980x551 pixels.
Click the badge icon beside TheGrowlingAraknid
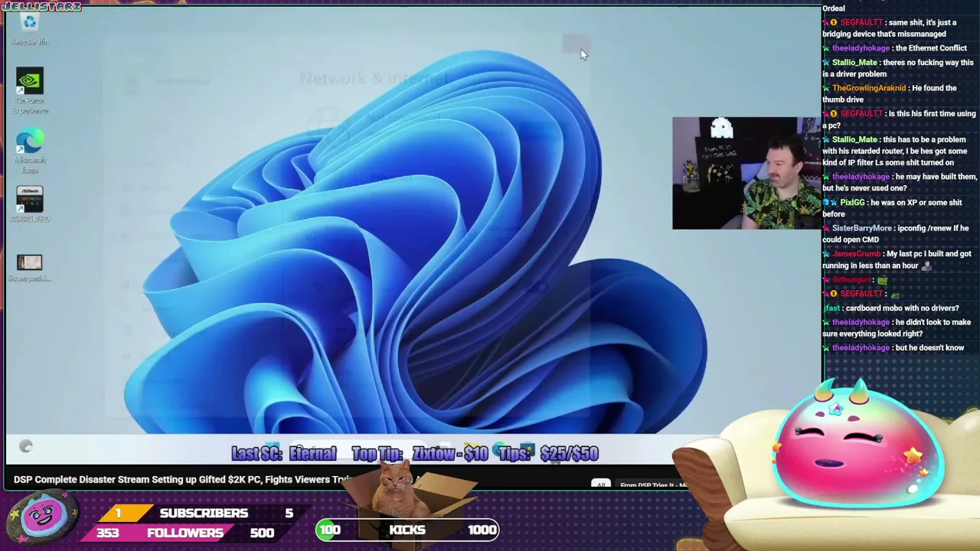pos(826,88)
